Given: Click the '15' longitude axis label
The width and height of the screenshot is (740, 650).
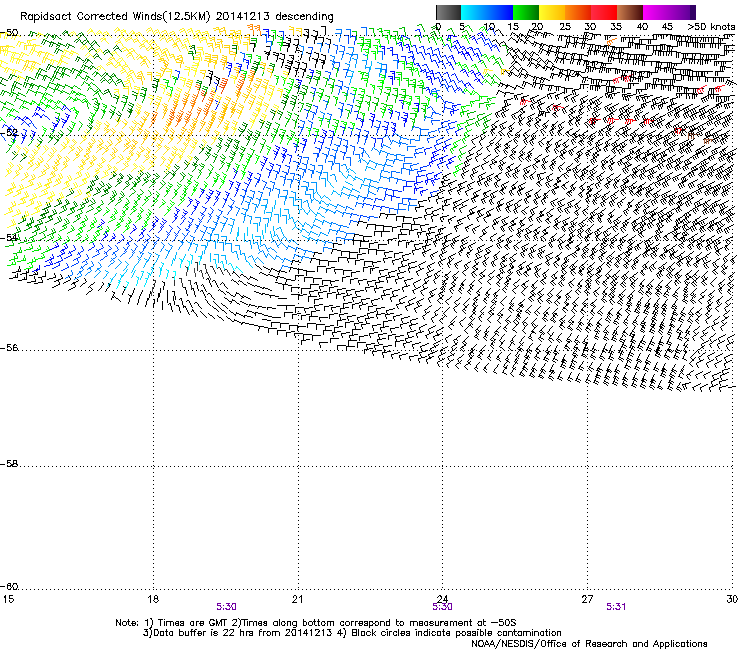Looking at the screenshot, I should [8, 599].
